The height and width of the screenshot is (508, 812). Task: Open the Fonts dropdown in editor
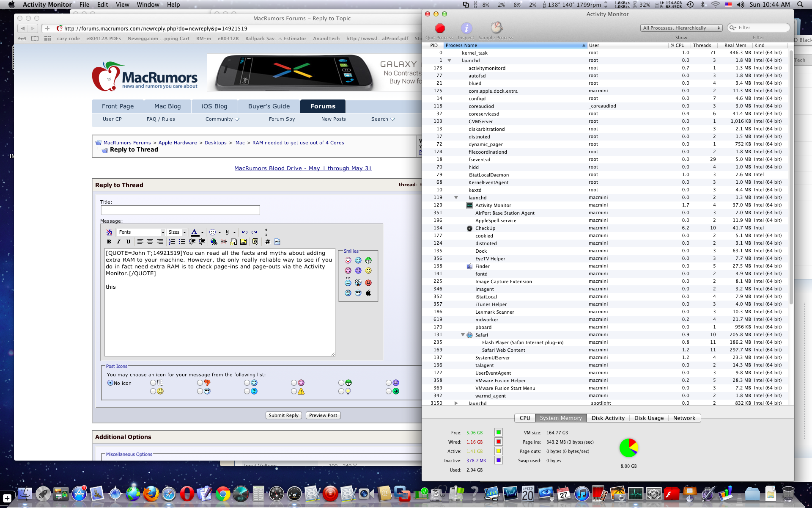point(141,232)
